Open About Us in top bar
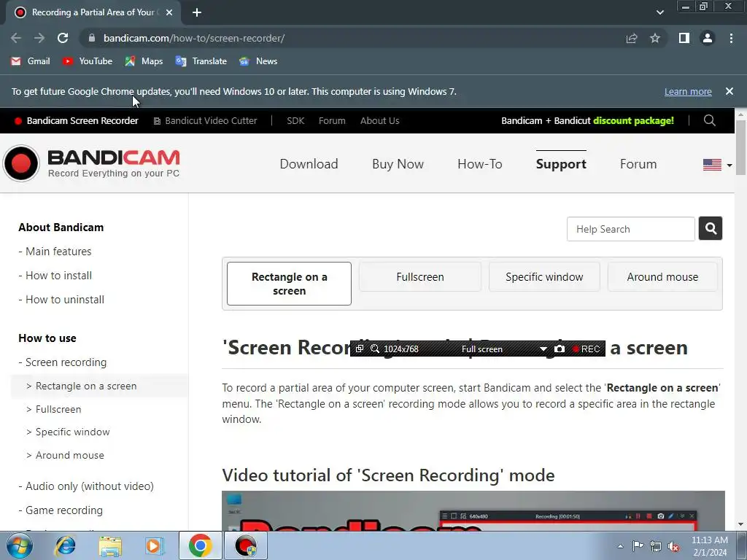Screen dimensions: 747x560 (x=379, y=121)
